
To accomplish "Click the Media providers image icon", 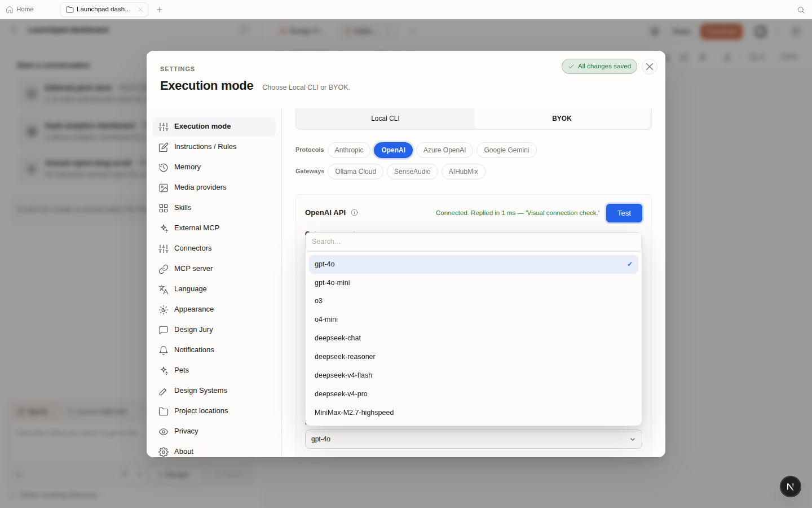I will 164,188.
